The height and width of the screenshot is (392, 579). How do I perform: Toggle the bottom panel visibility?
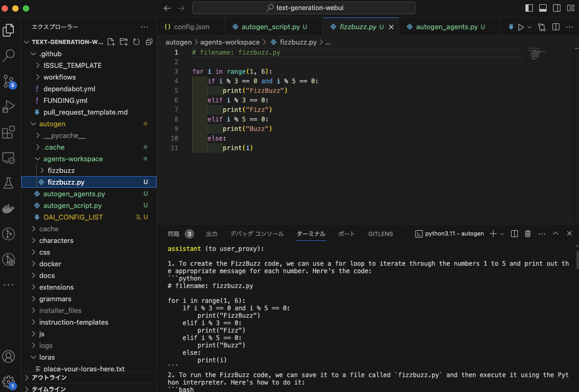pos(543,8)
